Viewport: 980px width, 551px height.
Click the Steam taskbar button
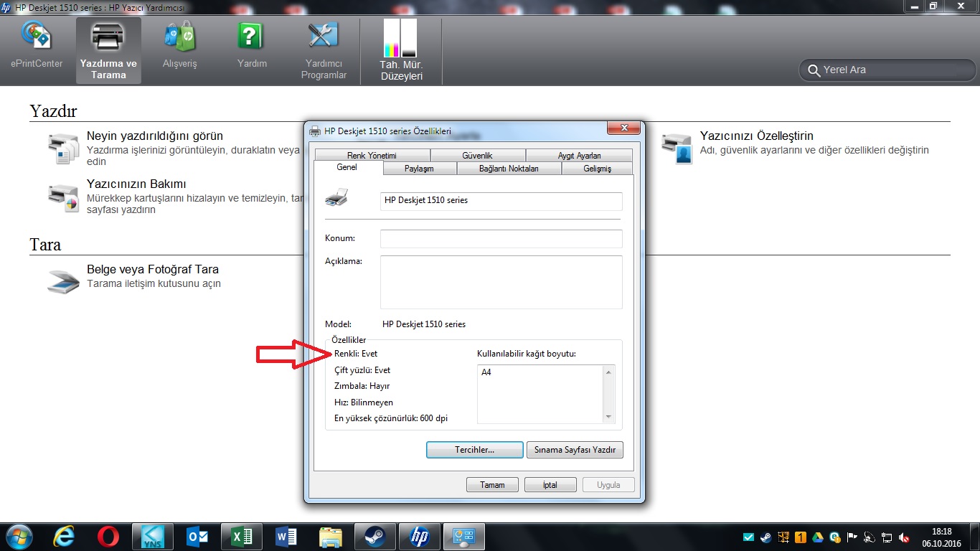point(374,537)
